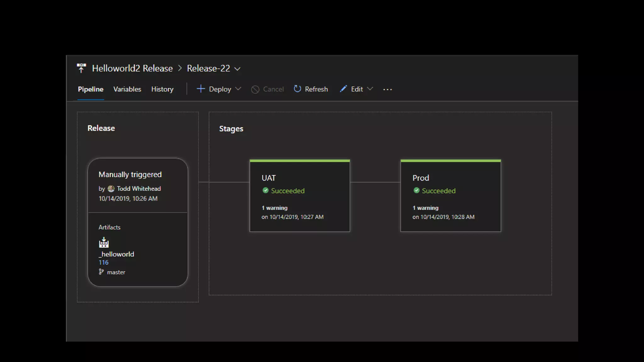Click the pencil Edit icon
The width and height of the screenshot is (644, 362).
343,89
